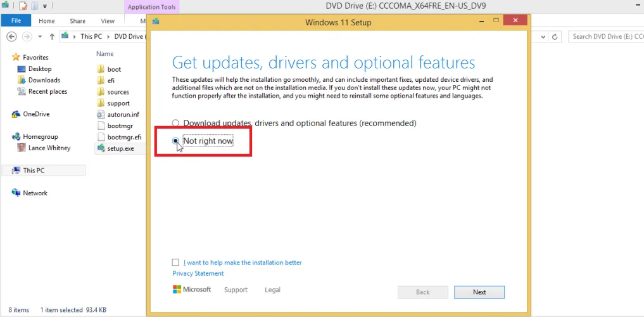
Task: Check 'I want to help make the installation better'
Action: 175,262
